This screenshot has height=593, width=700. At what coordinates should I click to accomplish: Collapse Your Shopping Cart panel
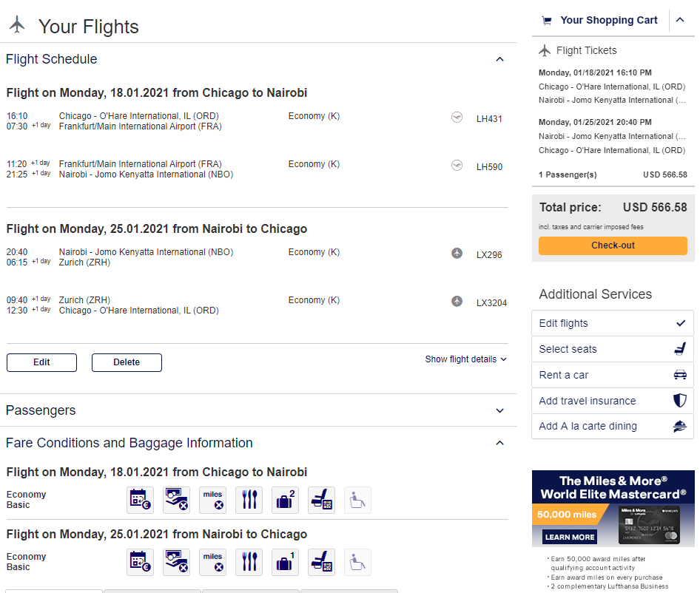(x=680, y=20)
